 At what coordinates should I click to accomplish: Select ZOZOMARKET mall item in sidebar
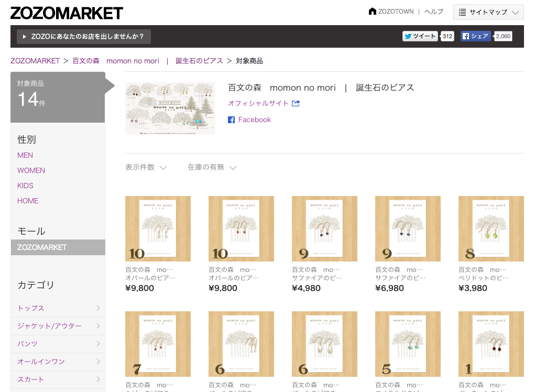58,247
